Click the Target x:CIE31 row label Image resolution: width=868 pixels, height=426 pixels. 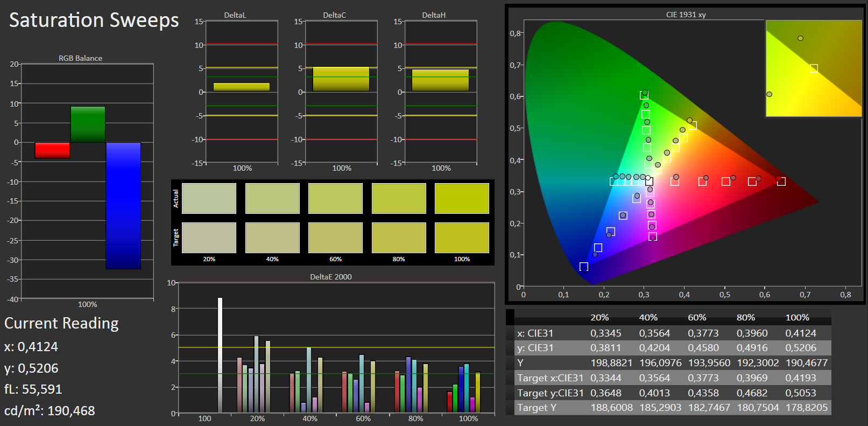coord(551,378)
